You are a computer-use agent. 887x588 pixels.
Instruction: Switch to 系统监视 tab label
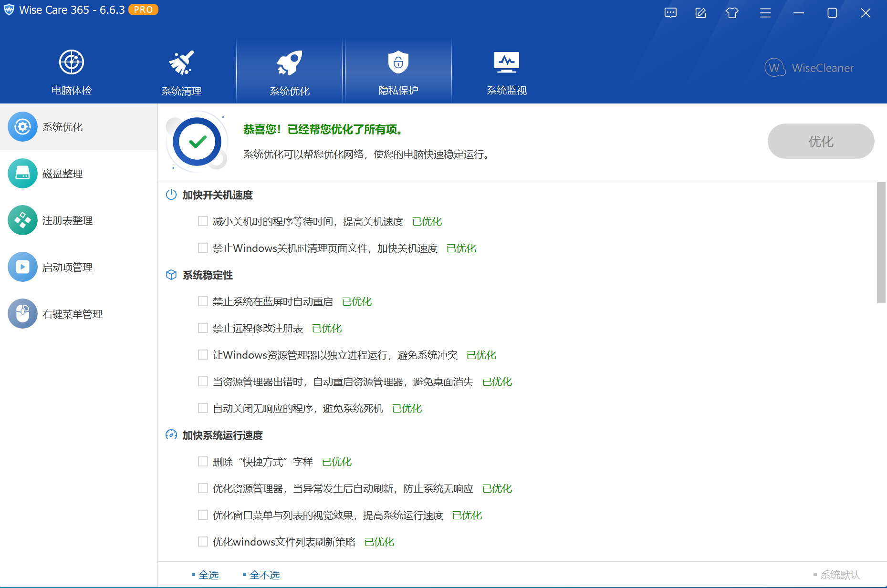tap(507, 90)
